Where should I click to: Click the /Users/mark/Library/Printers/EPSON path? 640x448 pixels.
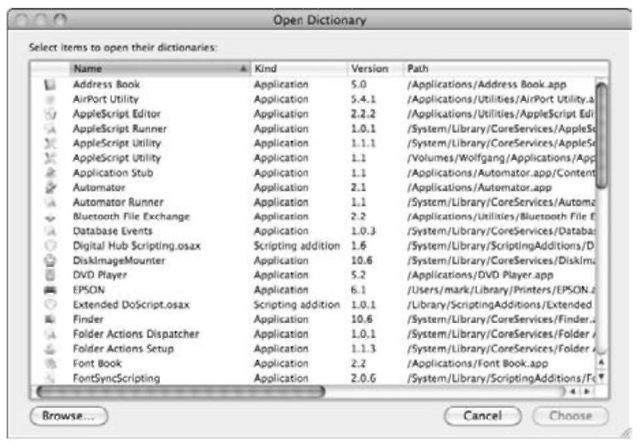coord(501,290)
